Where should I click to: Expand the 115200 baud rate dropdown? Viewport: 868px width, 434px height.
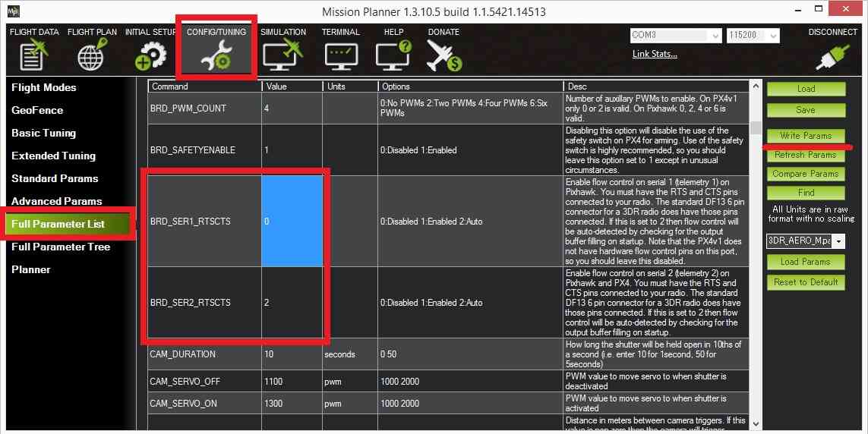[x=773, y=36]
